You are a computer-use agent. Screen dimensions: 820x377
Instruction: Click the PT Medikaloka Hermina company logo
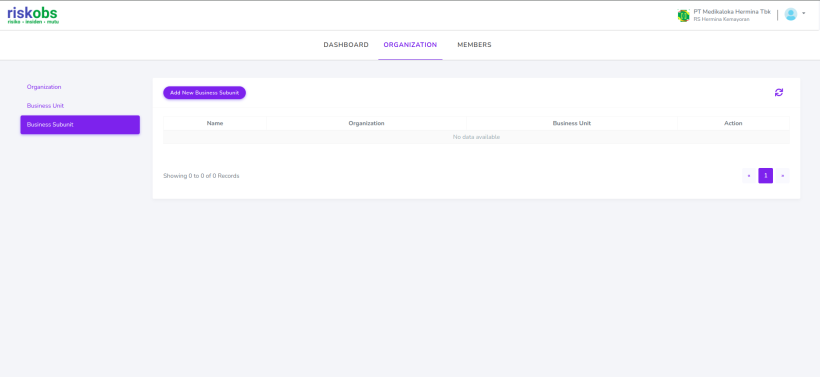pos(683,15)
